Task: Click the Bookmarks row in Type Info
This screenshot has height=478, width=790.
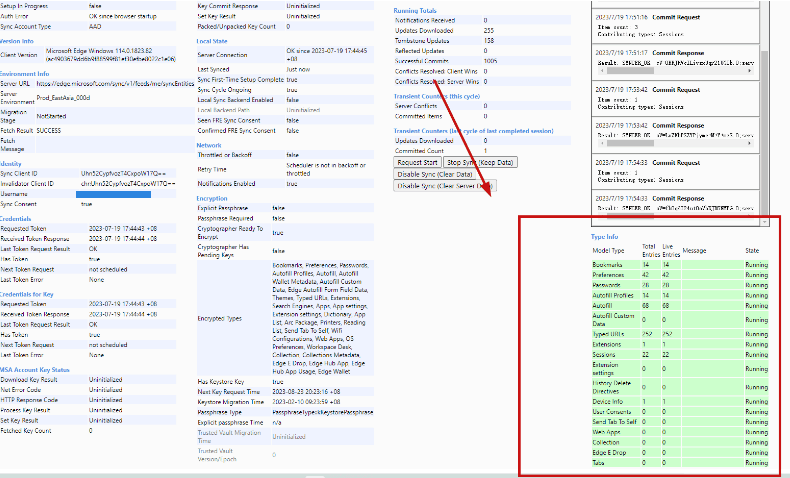Action: pyautogui.click(x=680, y=264)
